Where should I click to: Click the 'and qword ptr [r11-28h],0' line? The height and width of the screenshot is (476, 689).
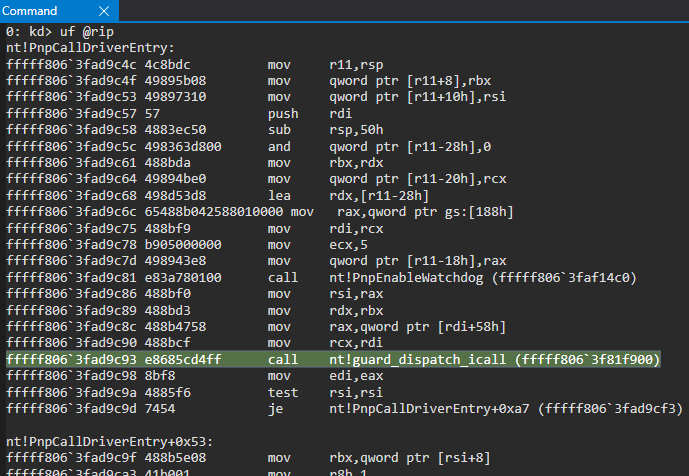350,146
